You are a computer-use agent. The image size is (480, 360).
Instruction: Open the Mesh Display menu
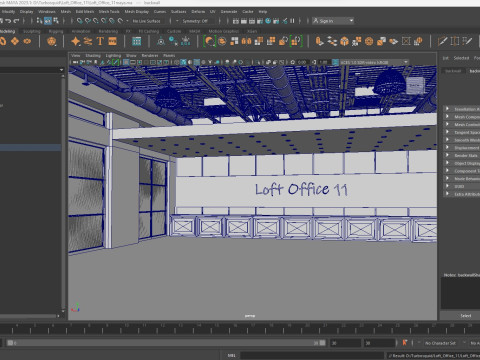coord(137,12)
